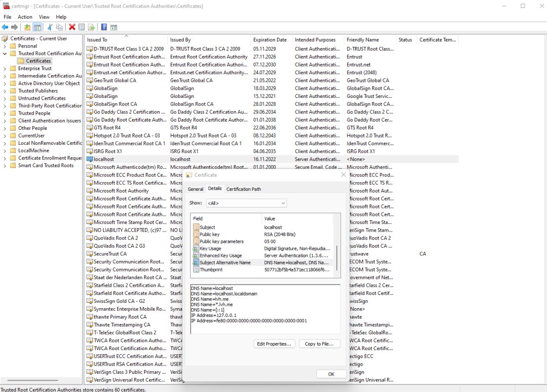
Task: Select the Public key parameters field row
Action: point(263,241)
